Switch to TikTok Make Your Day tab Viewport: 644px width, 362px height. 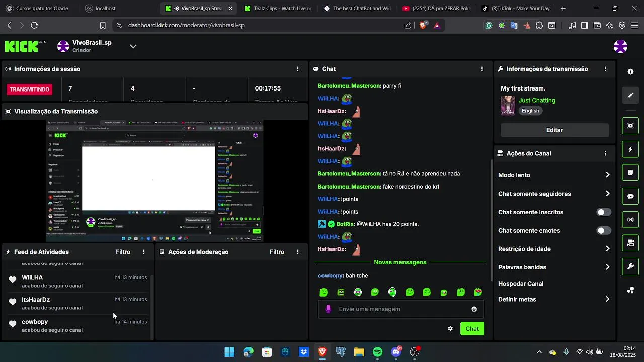[x=516, y=9]
